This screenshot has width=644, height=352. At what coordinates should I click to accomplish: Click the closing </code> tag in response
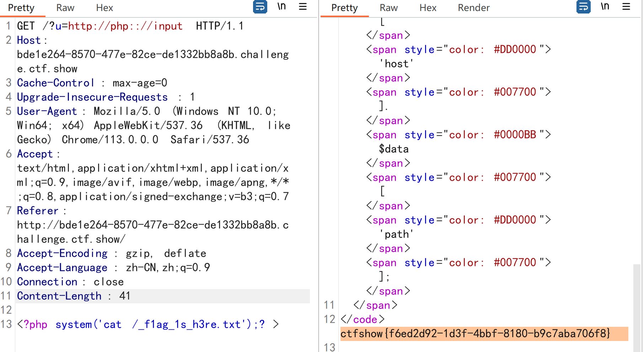coord(363,319)
